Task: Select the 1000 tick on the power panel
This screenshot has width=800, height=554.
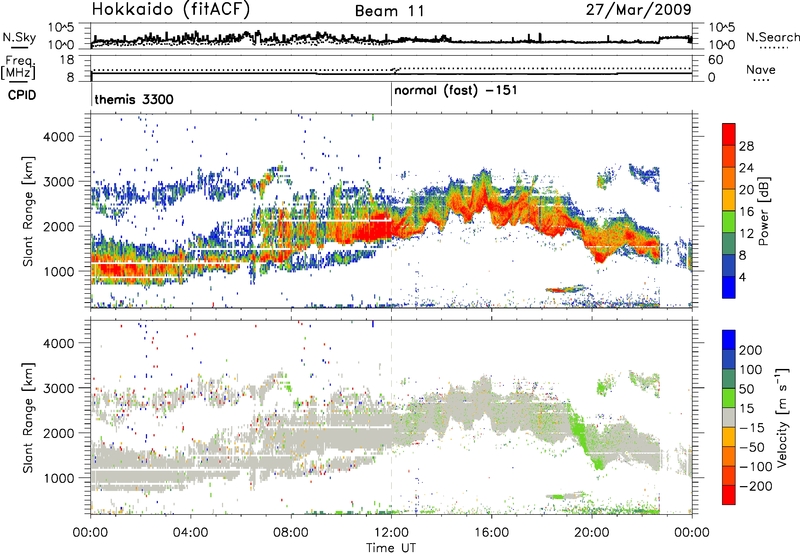Action: click(x=59, y=271)
